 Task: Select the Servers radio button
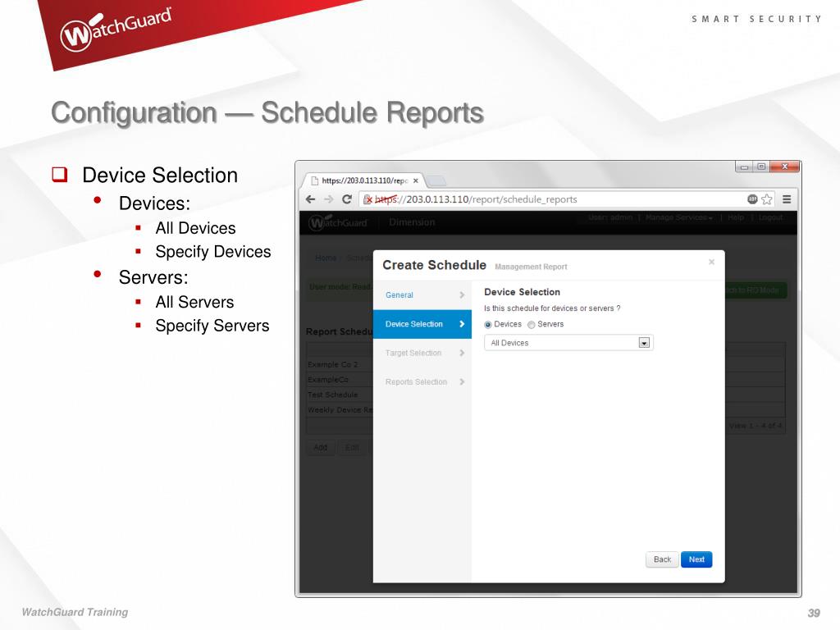coord(531,325)
